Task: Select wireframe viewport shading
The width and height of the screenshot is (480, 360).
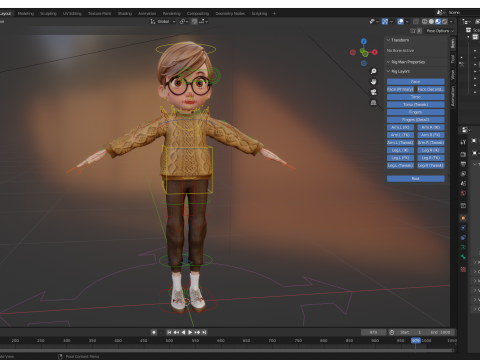Action: point(424,21)
